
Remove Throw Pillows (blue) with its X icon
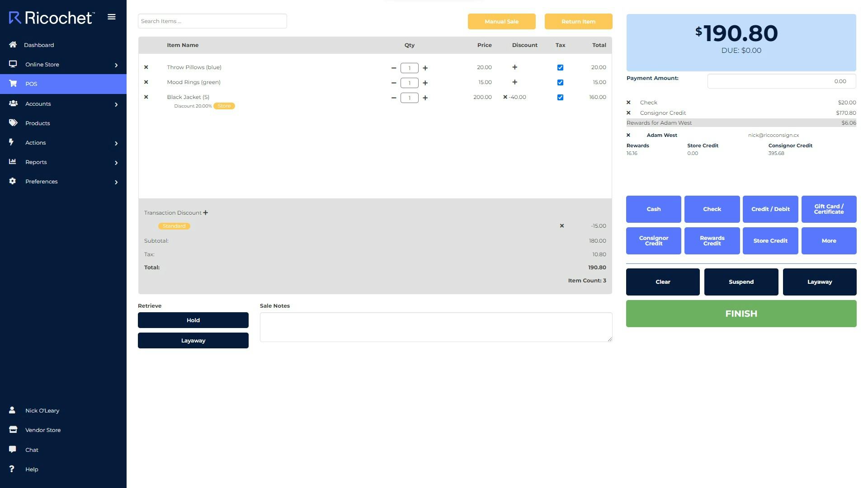click(146, 67)
